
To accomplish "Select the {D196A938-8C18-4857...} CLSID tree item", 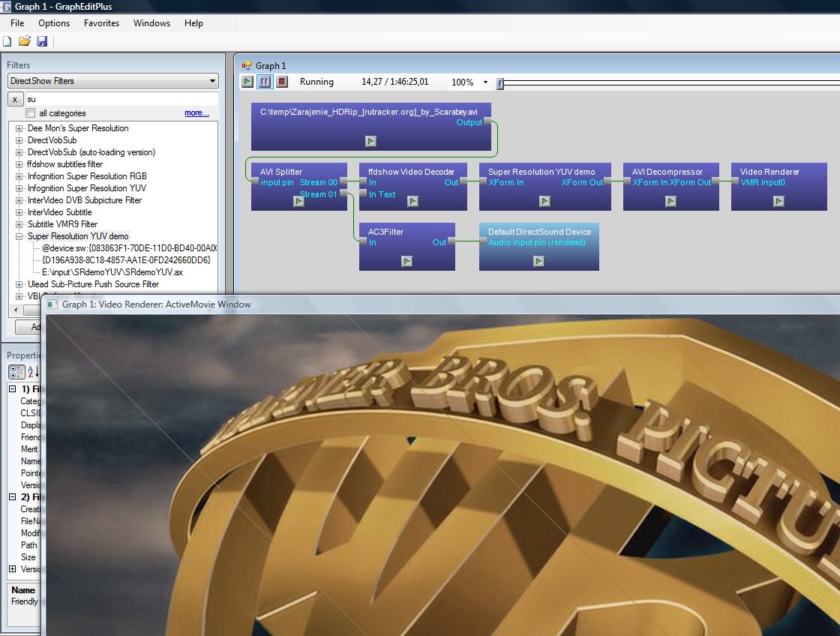I will coord(127,260).
